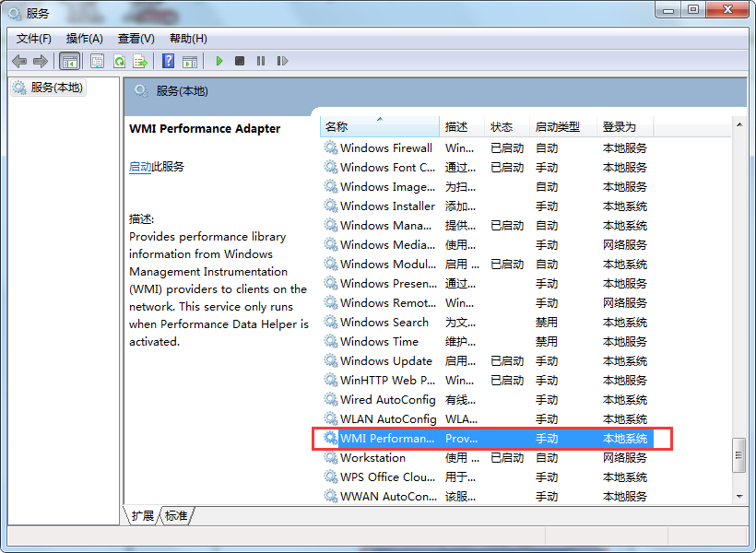The width and height of the screenshot is (756, 553).
Task: Click the gear icon of Windows Installer row
Action: click(331, 206)
